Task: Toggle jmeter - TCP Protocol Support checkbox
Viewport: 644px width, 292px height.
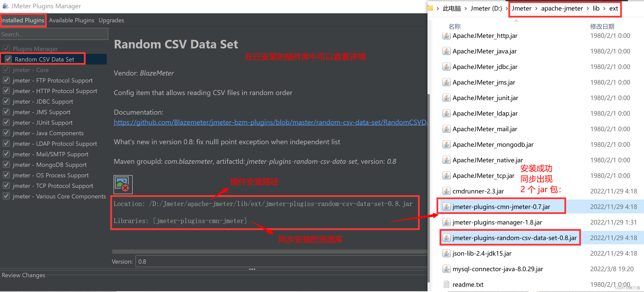Action: point(6,186)
